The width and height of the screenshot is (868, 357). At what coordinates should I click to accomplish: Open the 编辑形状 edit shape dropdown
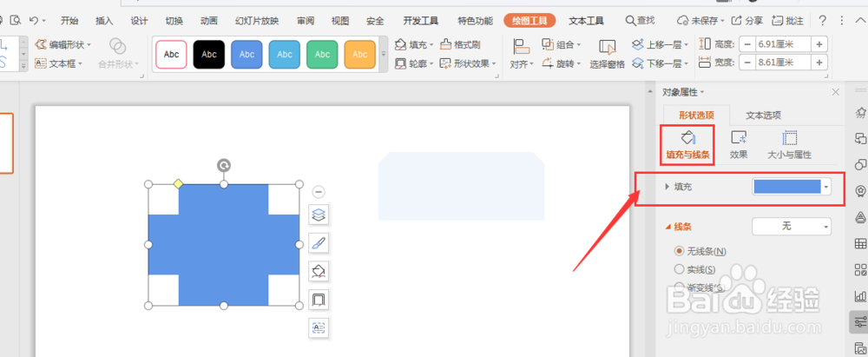pyautogui.click(x=62, y=44)
